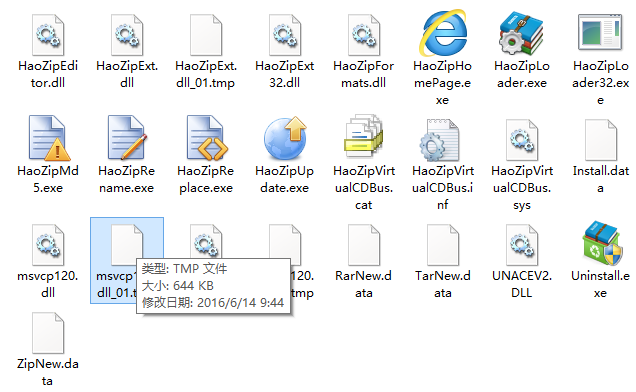The height and width of the screenshot is (392, 636).
Task: Select the HaoZipHomePage.exe Internet Explorer icon
Action: tap(443, 33)
